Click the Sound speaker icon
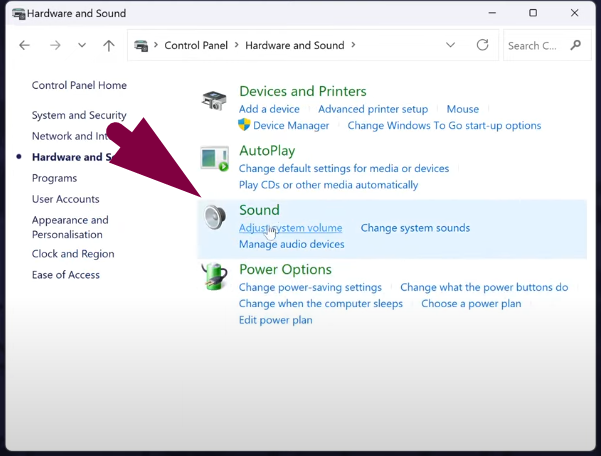The height and width of the screenshot is (456, 601). (x=215, y=217)
